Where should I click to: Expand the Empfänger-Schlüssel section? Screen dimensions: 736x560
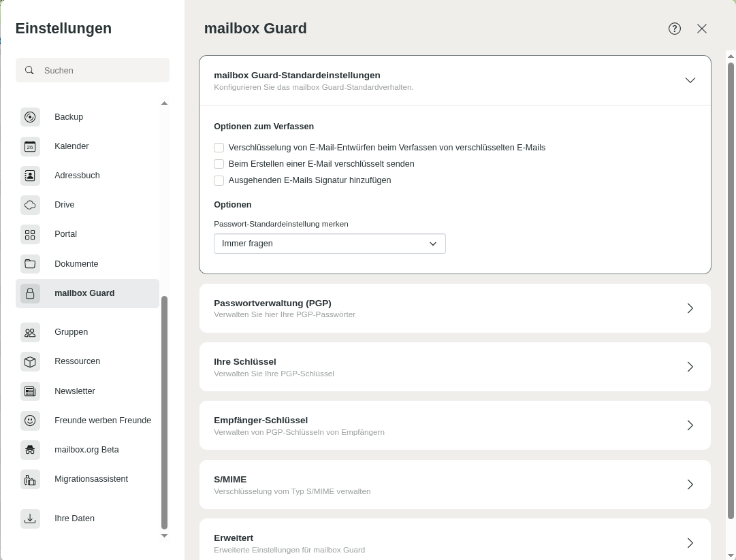point(455,425)
